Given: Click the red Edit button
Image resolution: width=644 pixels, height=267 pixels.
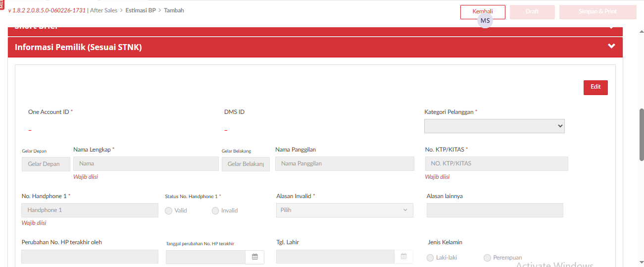Looking at the screenshot, I should 595,87.
